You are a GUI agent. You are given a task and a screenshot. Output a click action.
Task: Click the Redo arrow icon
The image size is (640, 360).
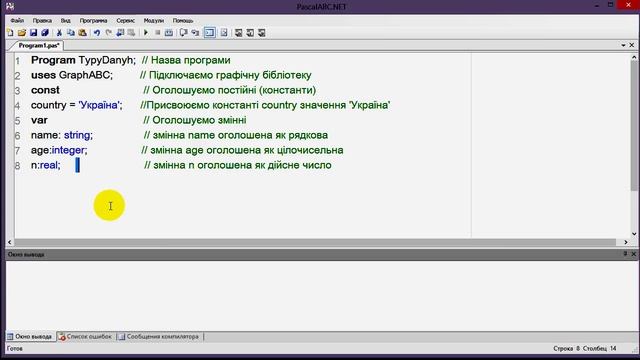pos(109,33)
